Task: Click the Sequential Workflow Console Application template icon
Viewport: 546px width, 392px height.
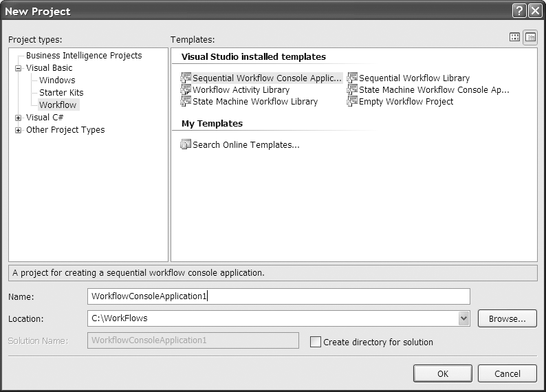Action: click(186, 78)
